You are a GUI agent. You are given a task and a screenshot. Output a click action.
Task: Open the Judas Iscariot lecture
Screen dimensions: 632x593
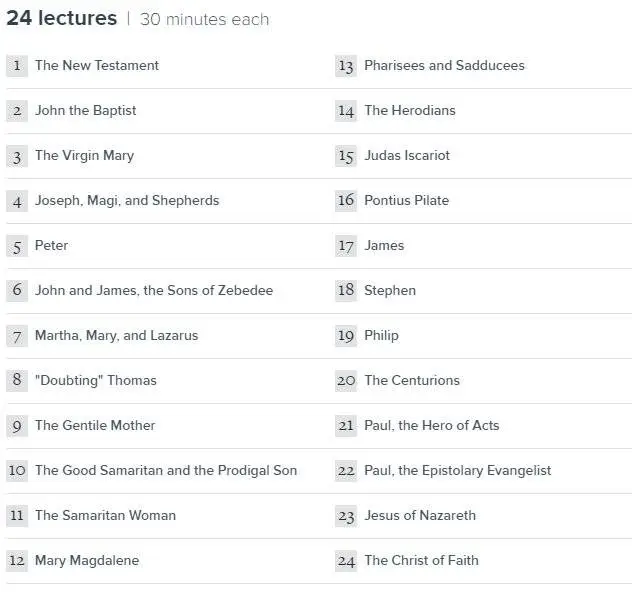[407, 156]
